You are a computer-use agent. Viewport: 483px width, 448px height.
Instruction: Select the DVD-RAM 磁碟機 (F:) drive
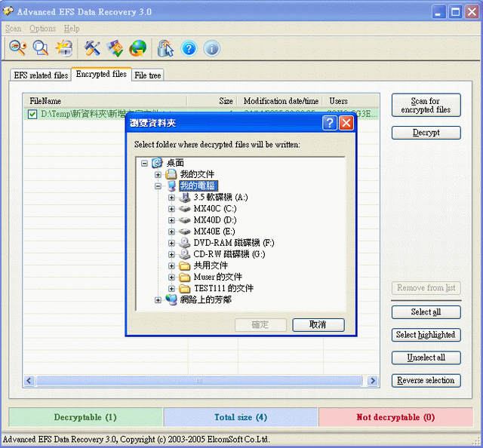(234, 243)
